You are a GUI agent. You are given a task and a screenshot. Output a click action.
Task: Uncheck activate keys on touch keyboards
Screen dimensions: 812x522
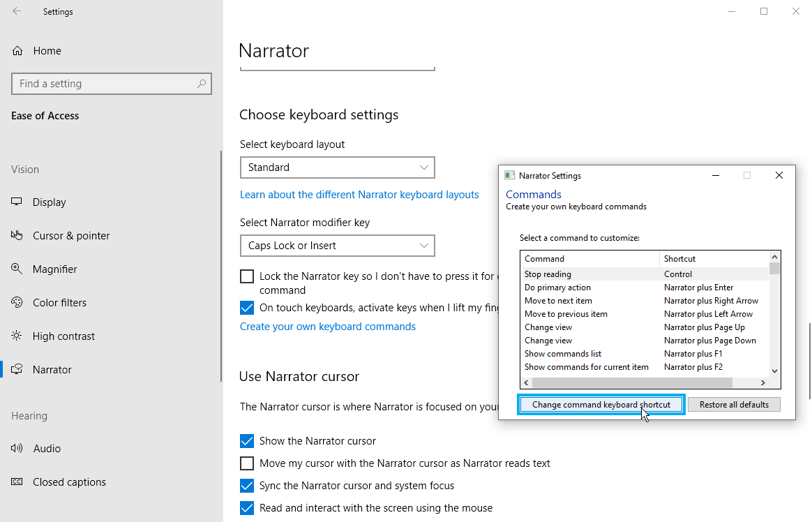click(x=247, y=308)
